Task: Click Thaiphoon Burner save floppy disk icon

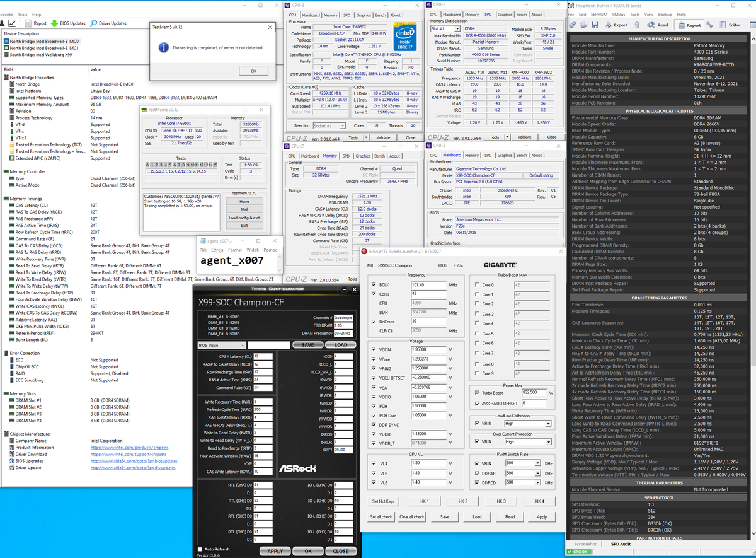Action: pos(595,25)
